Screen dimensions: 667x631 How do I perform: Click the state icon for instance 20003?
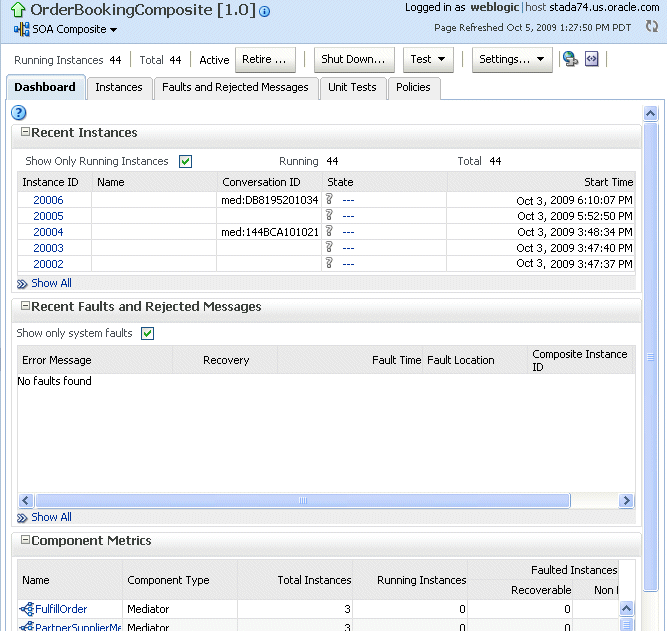pos(329,247)
